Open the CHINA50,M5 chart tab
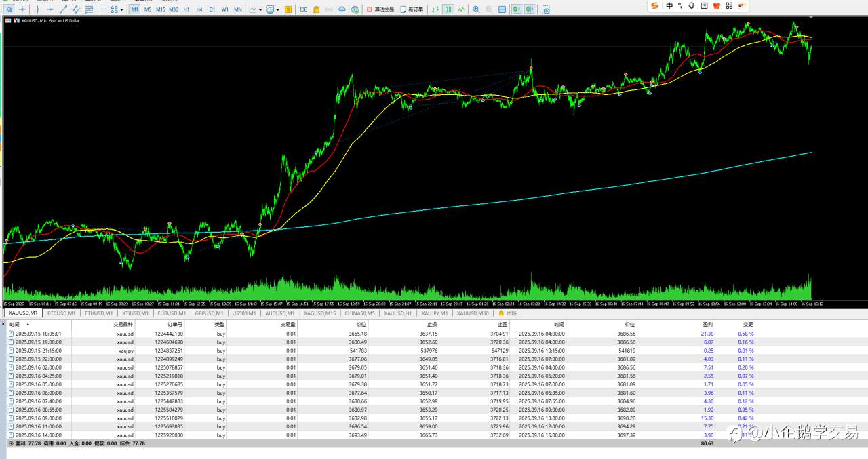This screenshot has height=459, width=868. click(x=359, y=313)
